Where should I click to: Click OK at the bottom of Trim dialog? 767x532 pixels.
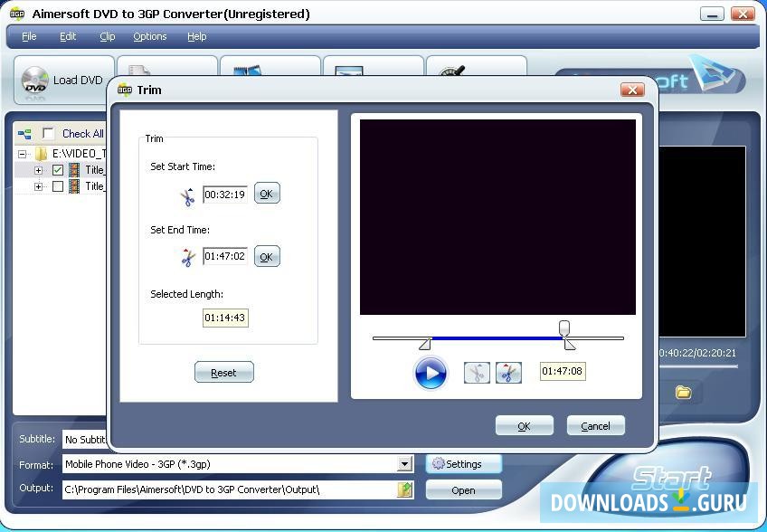(525, 426)
